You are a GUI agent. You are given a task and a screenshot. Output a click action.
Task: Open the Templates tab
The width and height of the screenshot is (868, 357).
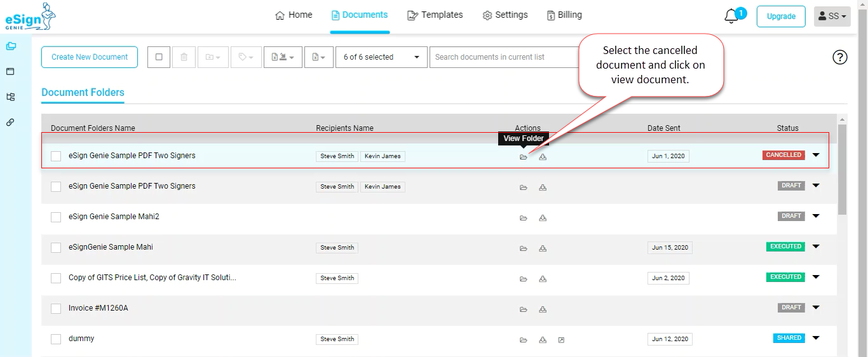pyautogui.click(x=435, y=15)
